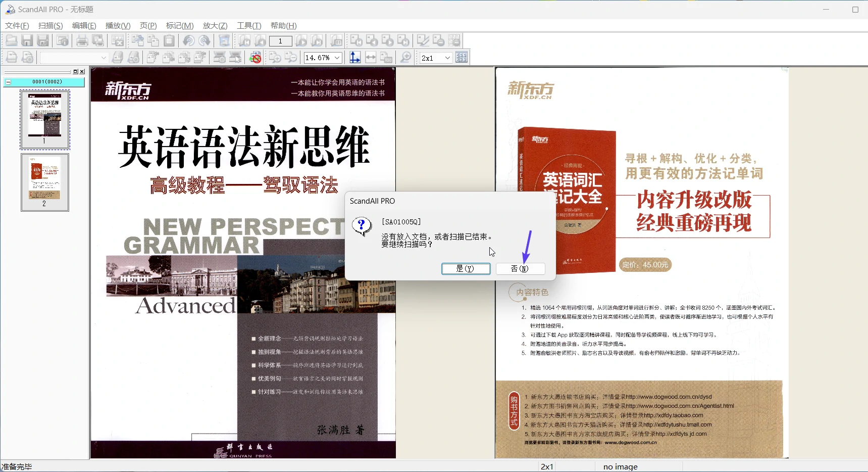Screen dimensions: 868x472
Task: Click the pause page playback icon
Action: [x=337, y=41]
